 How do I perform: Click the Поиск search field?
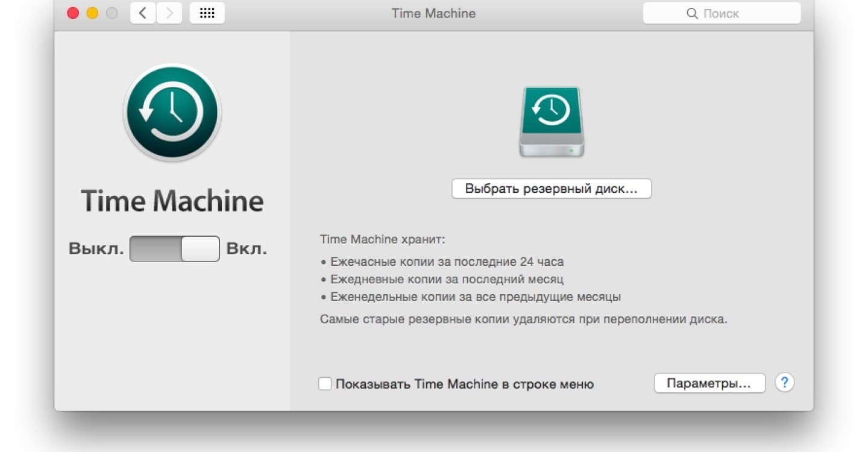722,13
